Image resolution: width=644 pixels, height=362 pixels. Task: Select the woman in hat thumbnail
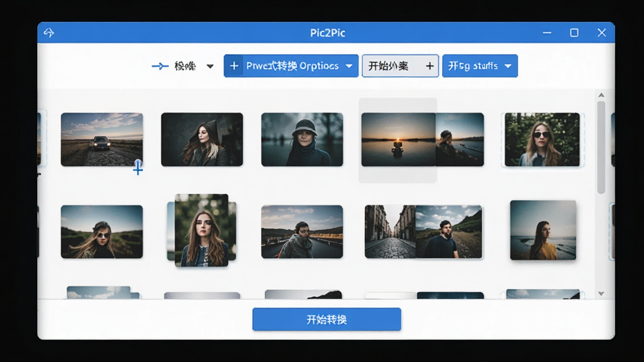pos(302,140)
